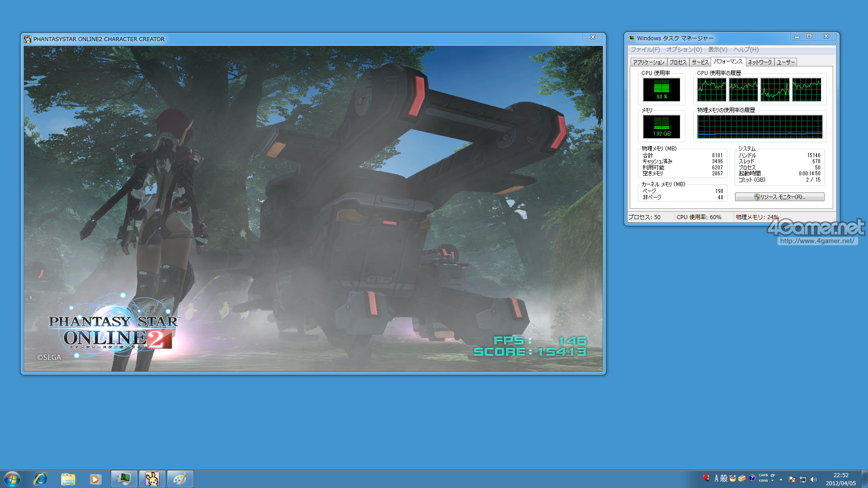Toggle KANA input mode in language bar

point(763,481)
